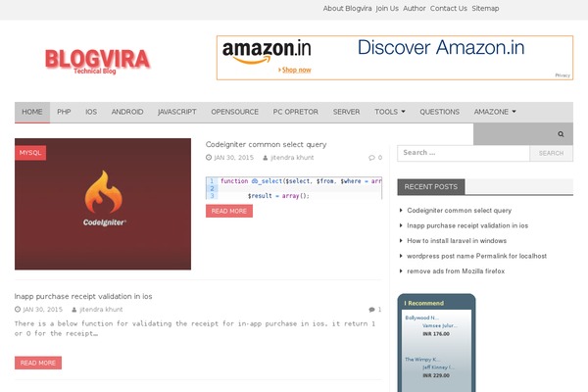The width and height of the screenshot is (588, 392).
Task: Open recent post remove ads from Mozilla firefox
Action: [456, 270]
